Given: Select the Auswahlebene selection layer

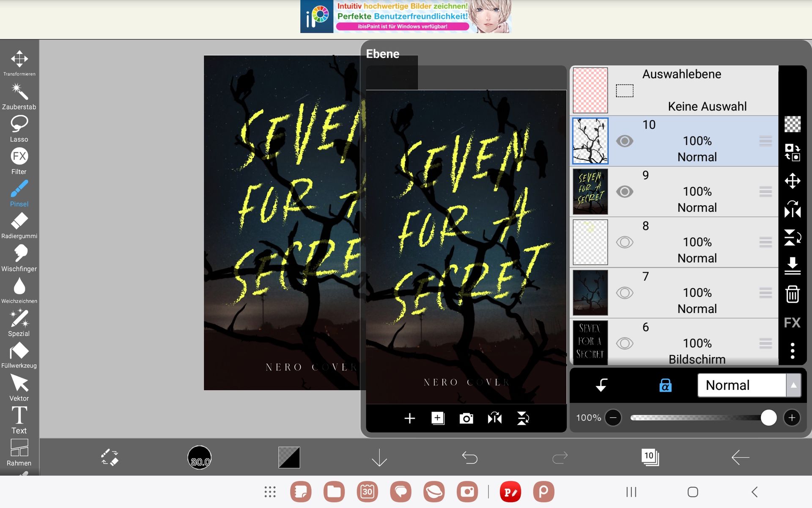Looking at the screenshot, I should tap(674, 90).
